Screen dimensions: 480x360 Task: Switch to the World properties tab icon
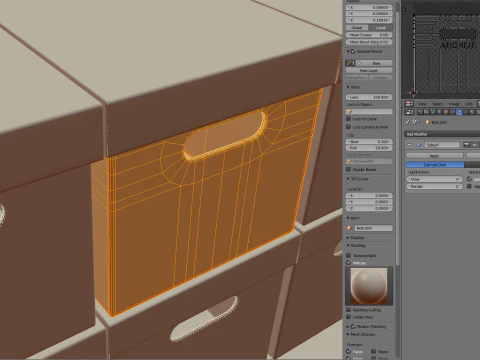pyautogui.click(x=439, y=112)
